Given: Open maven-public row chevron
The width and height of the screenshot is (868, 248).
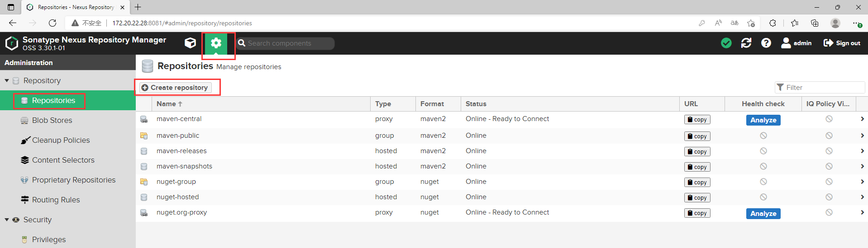Looking at the screenshot, I should tap(862, 136).
